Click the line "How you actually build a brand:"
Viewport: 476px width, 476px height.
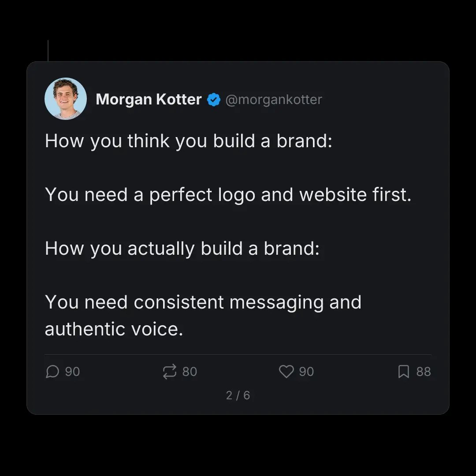coord(182,249)
